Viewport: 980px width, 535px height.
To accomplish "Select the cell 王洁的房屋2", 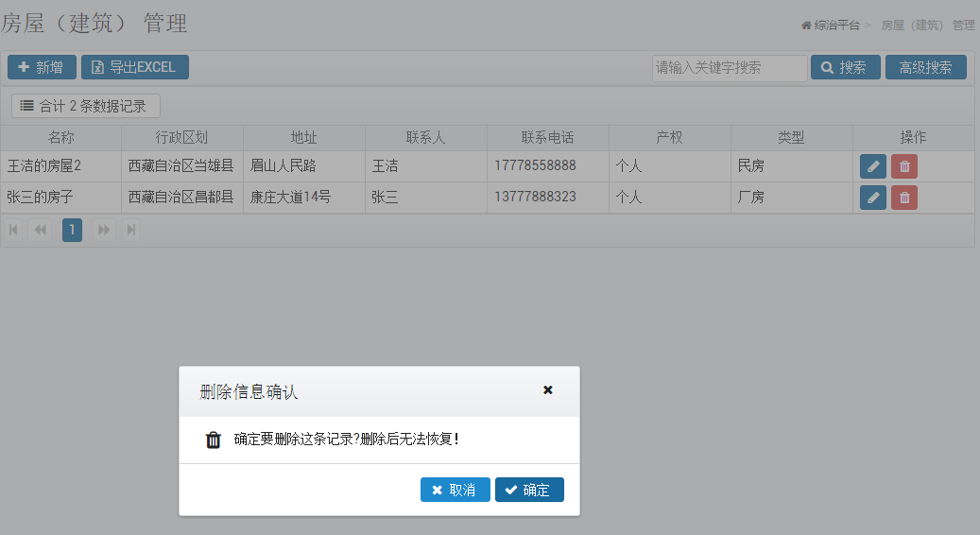I will click(60, 166).
